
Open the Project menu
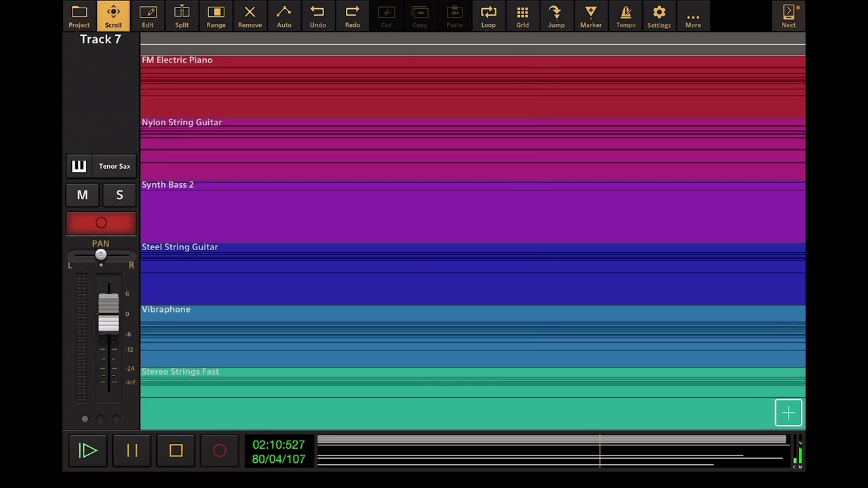tap(79, 16)
